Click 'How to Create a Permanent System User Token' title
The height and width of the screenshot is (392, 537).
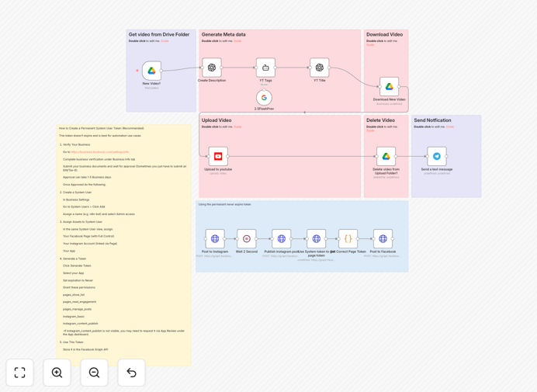(x=102, y=128)
